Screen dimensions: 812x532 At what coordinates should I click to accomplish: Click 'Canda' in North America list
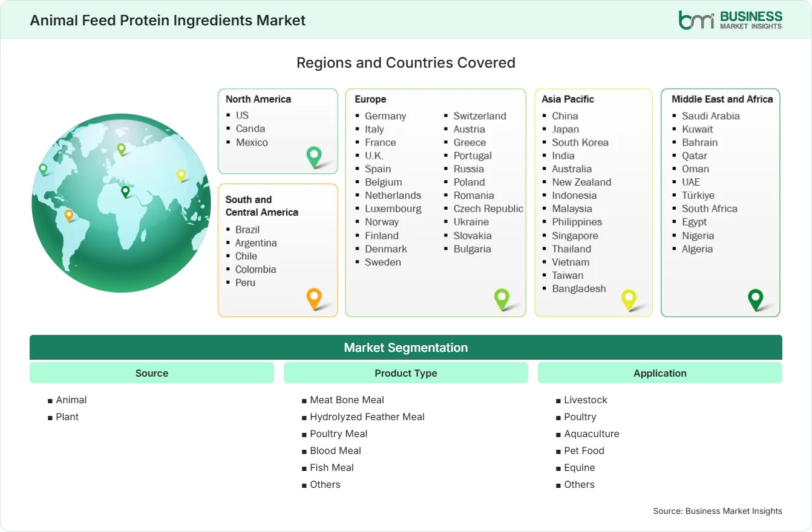pyautogui.click(x=250, y=128)
